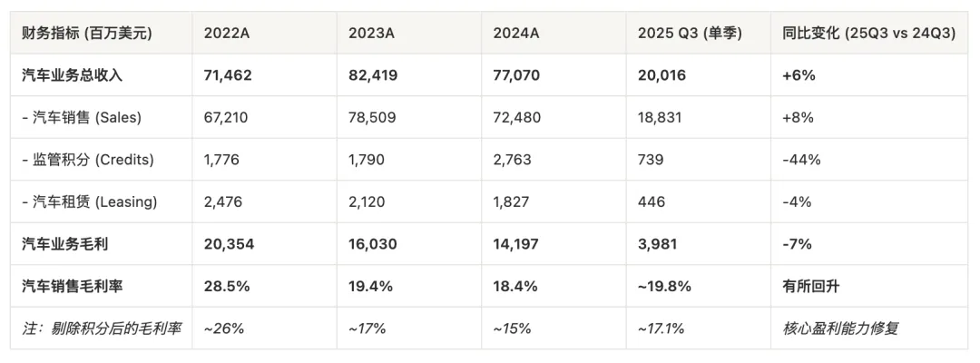Click the 财务指标 (百万美元) column header
Viewport: 980px width, 363px height.
pos(86,34)
